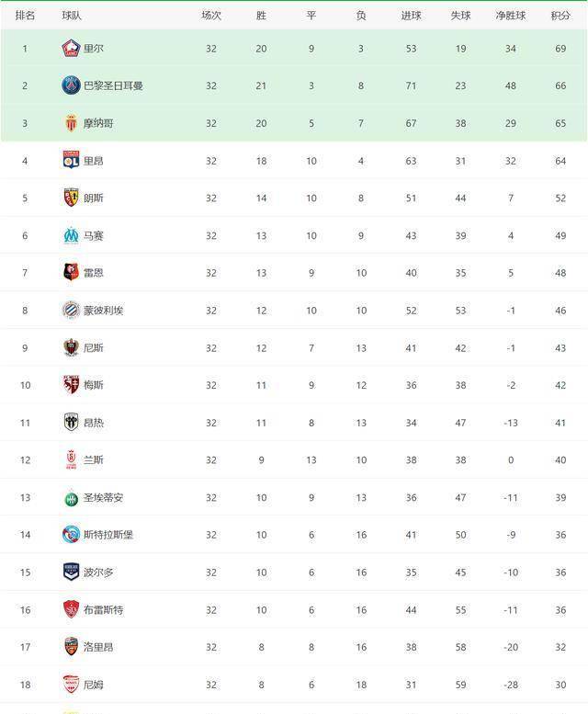This screenshot has height=714, width=588.
Task: Click the Bordeaux (波尔多) team crest
Action: [71, 572]
